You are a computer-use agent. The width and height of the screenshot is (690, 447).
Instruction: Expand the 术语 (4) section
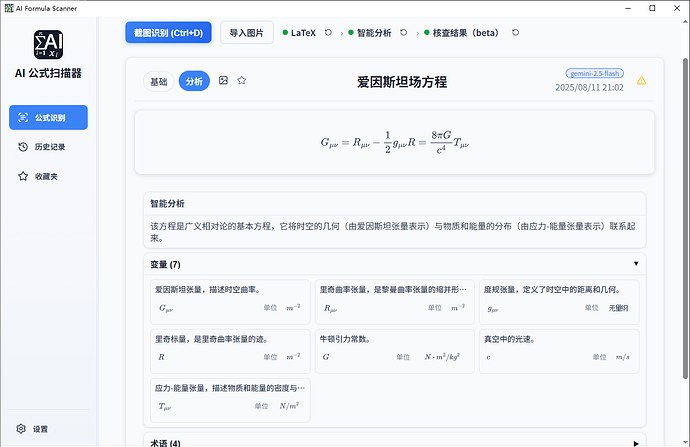click(636, 443)
